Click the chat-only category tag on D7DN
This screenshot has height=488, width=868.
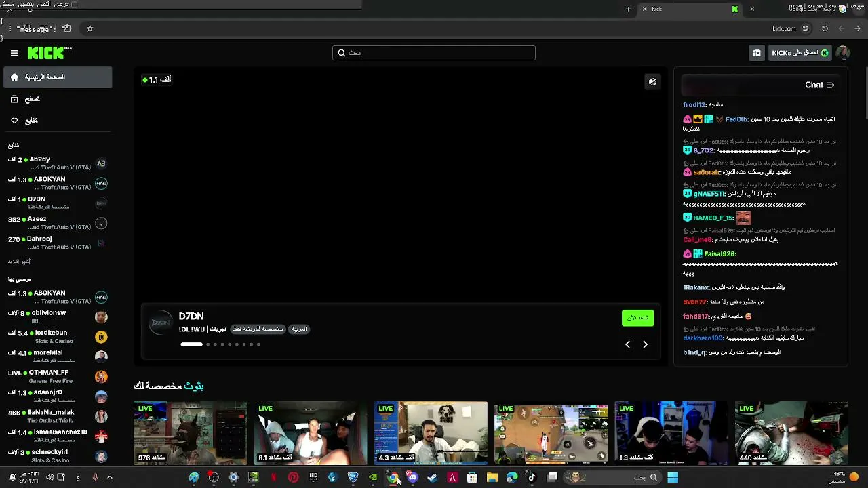click(x=257, y=329)
